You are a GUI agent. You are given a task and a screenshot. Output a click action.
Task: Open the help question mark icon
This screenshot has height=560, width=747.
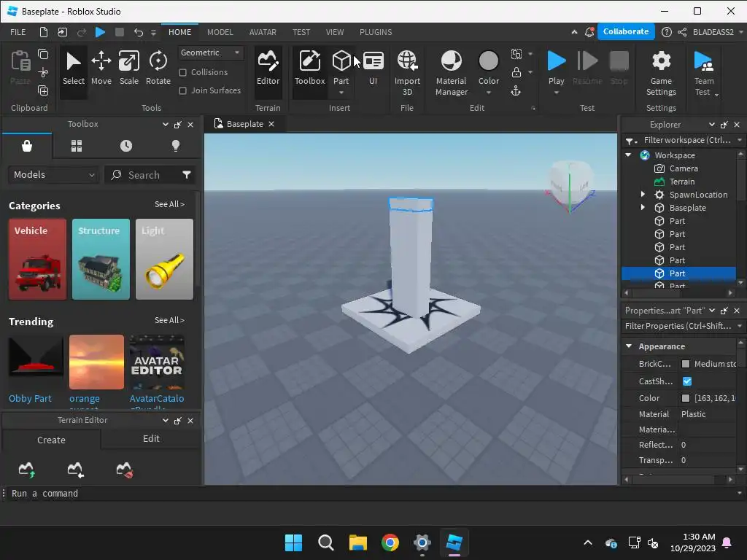pyautogui.click(x=667, y=32)
